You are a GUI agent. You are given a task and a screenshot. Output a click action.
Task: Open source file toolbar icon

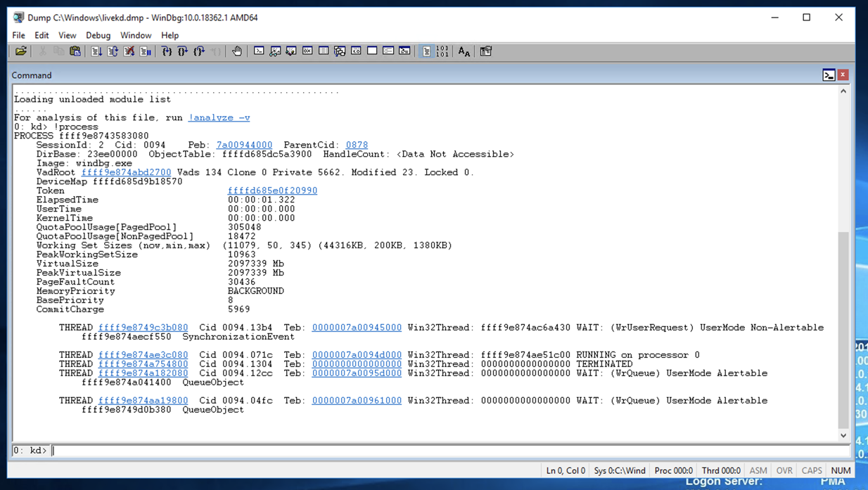(21, 51)
